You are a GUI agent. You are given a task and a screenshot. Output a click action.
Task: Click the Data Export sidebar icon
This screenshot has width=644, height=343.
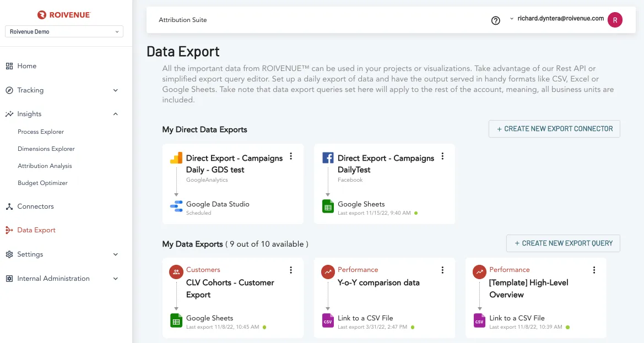9,230
